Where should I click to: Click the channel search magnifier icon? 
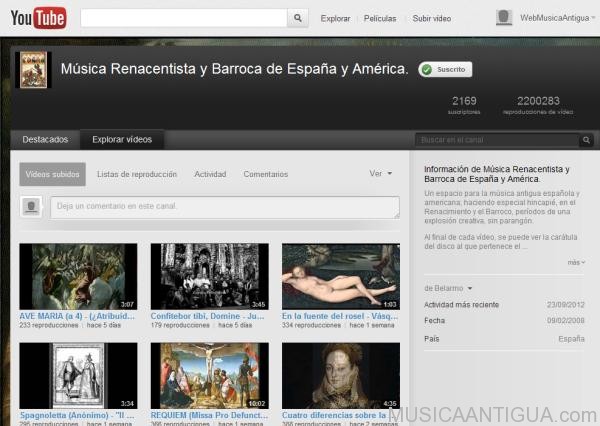(x=586, y=140)
